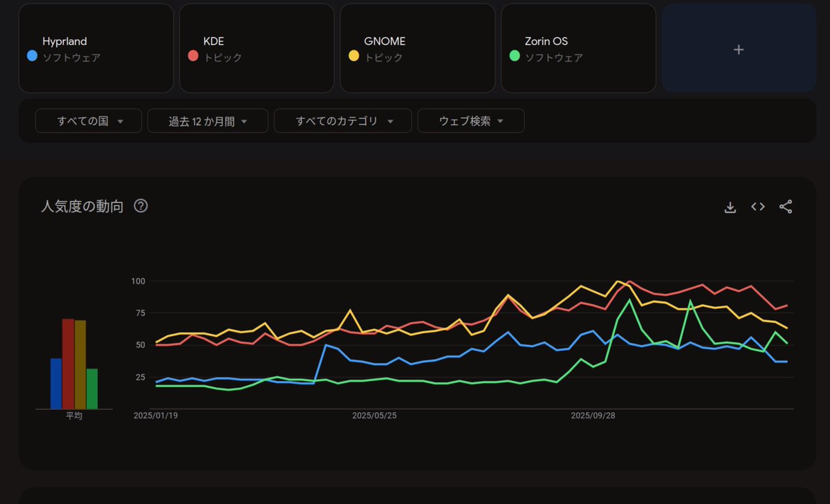Open the ウェブ検索 search type dropdown

point(471,121)
